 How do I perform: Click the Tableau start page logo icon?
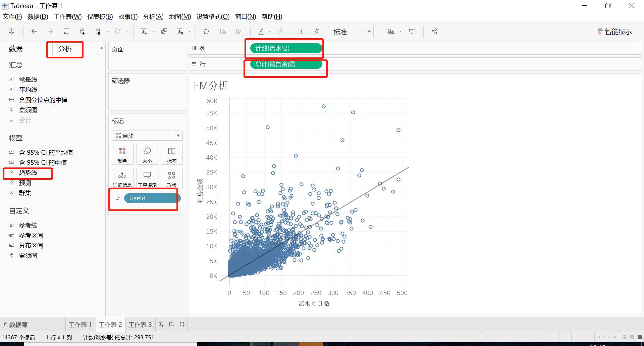pos(12,31)
